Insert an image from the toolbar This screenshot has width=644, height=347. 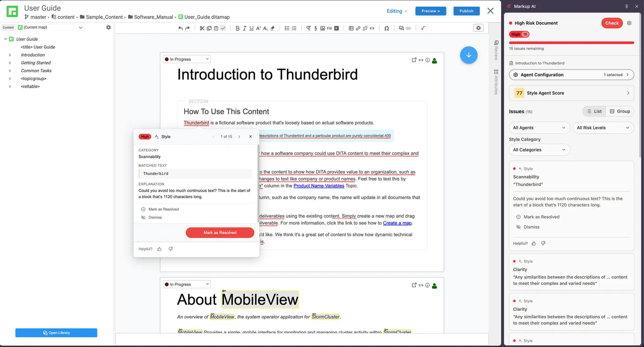(322, 28)
